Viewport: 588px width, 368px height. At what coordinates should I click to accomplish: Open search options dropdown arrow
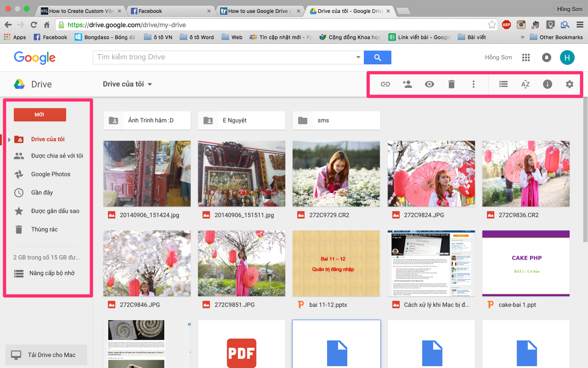tap(357, 57)
